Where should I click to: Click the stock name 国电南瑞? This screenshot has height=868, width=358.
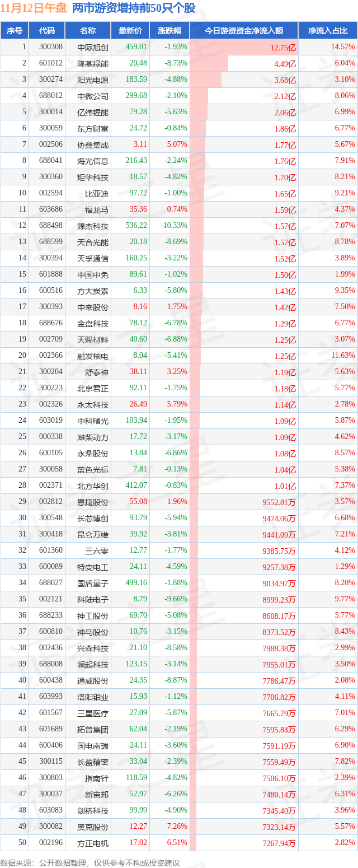(93, 746)
